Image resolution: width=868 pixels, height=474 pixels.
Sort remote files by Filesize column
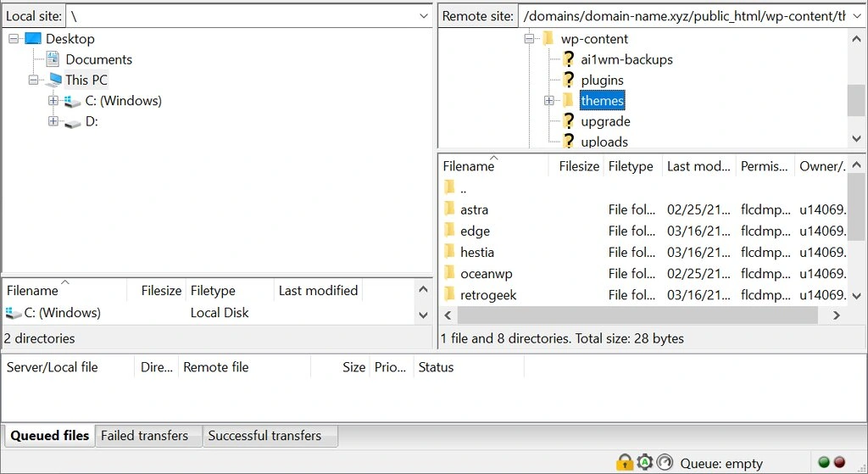pyautogui.click(x=578, y=166)
